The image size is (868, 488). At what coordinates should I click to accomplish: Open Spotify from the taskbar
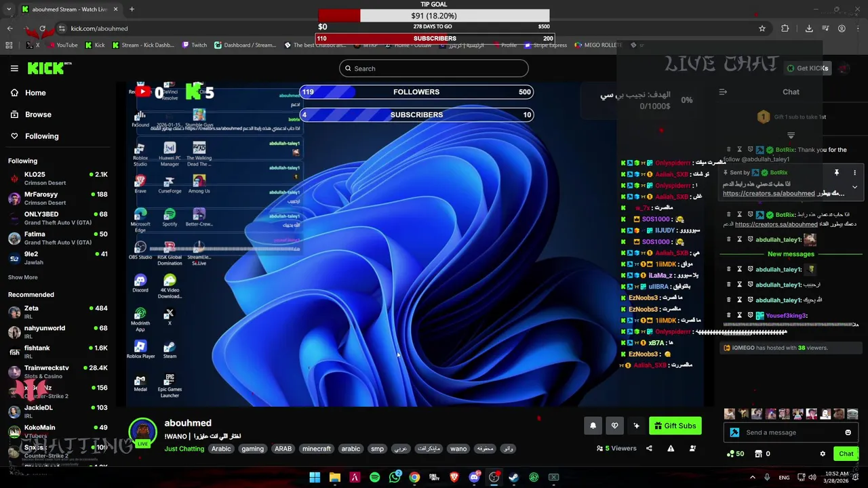click(375, 477)
